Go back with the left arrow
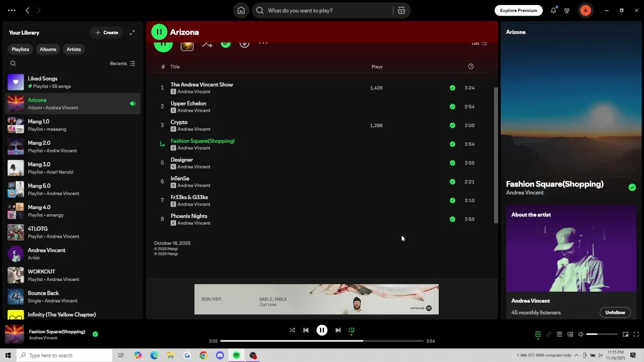Viewport: 644px width, 362px height. [x=28, y=11]
